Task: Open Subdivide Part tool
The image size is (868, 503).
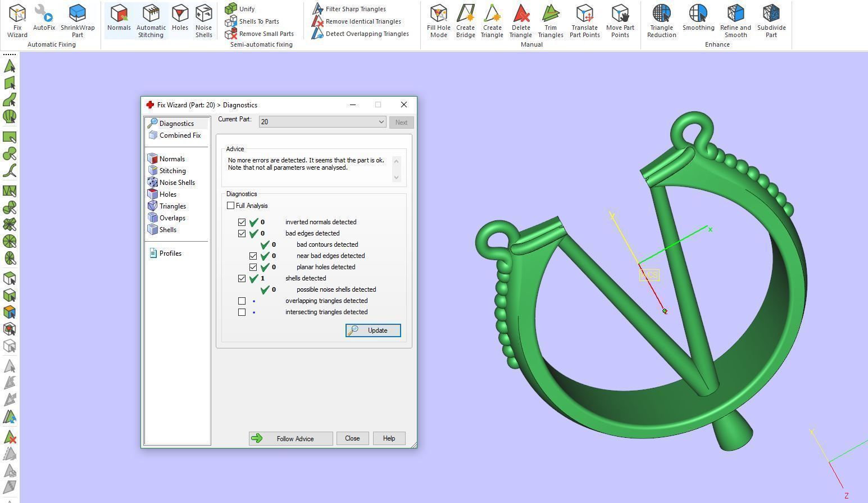Action: click(771, 21)
